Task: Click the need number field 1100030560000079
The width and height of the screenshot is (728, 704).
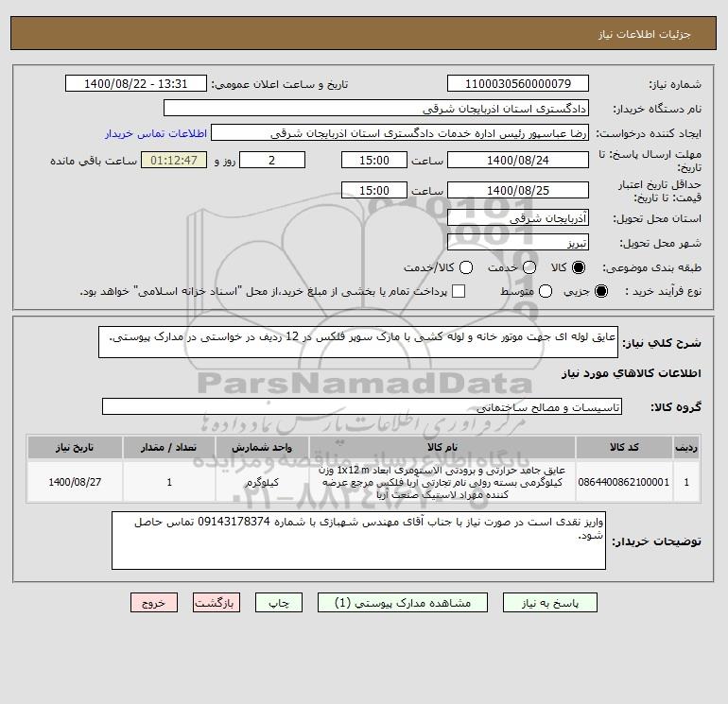Action: point(518,84)
